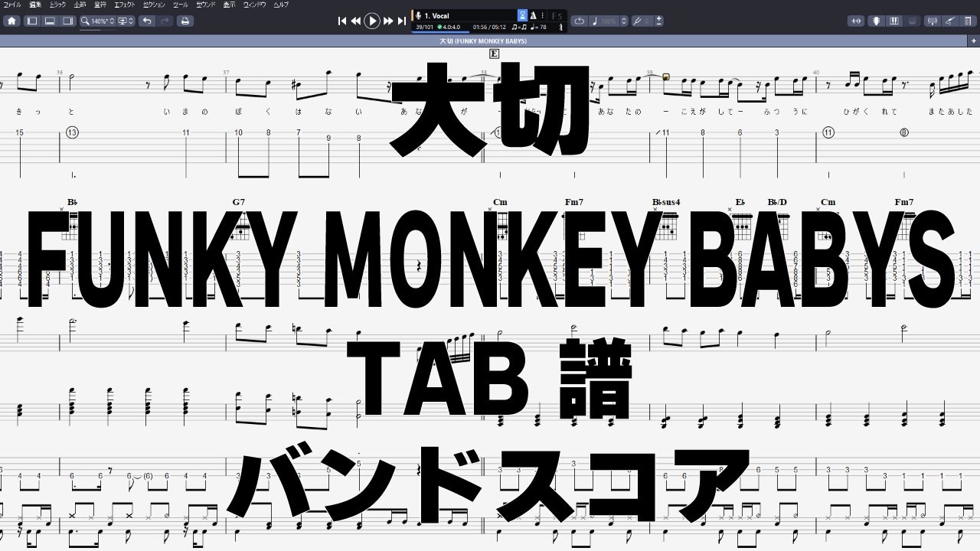The height and width of the screenshot is (551, 980).
Task: Click the relative speed 100% note icon
Action: click(x=605, y=21)
